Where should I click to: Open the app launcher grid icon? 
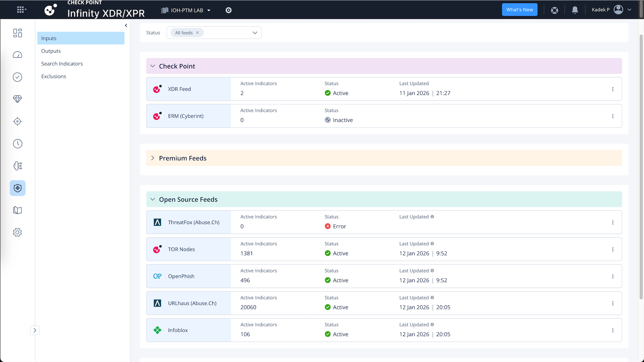pos(21,10)
